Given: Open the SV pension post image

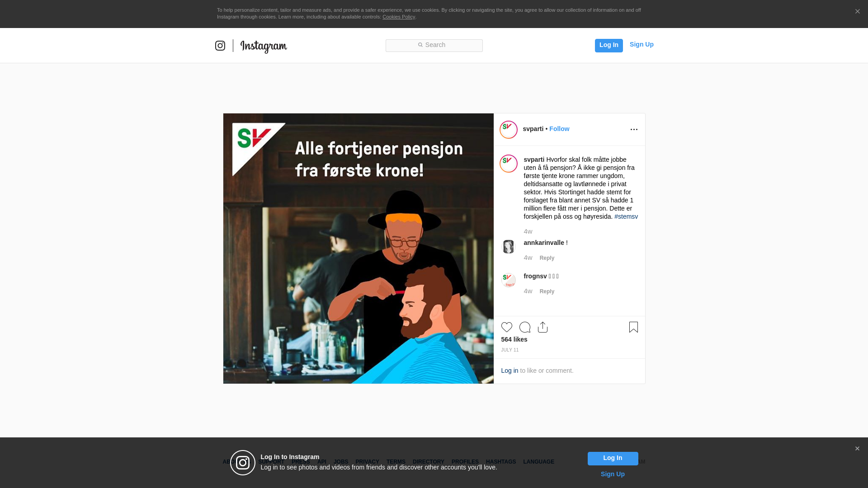Looking at the screenshot, I should (359, 249).
